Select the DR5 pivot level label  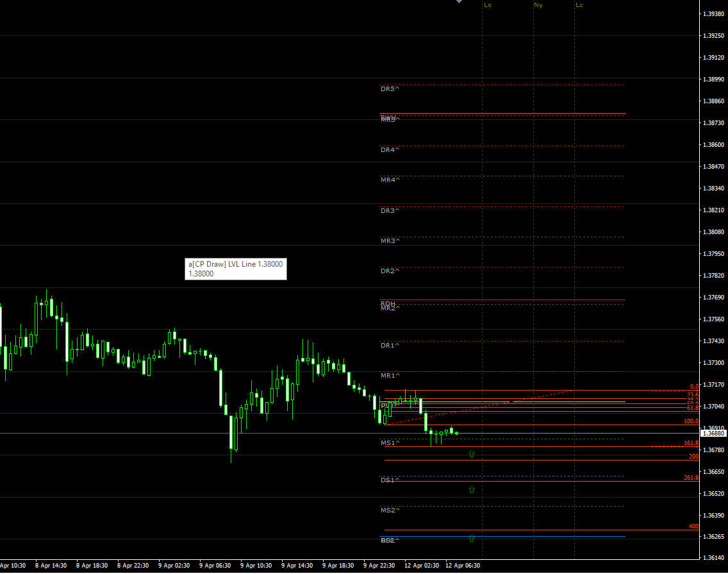390,89
